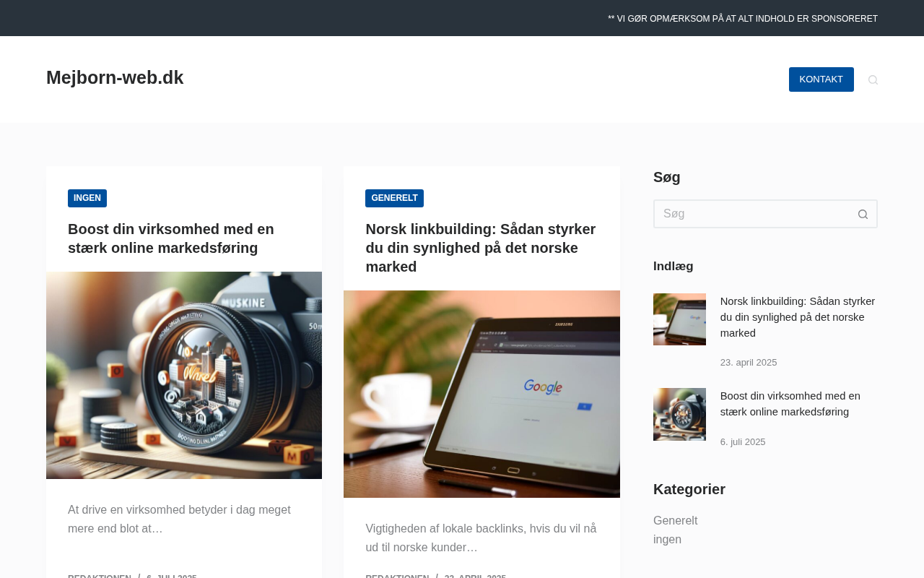Open the camera lens featured image
The width and height of the screenshot is (924, 578).
coord(184,375)
